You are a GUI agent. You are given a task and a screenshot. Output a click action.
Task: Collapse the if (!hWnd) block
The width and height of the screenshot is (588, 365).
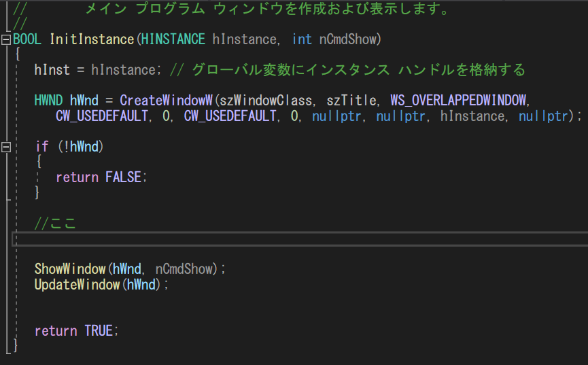[6, 147]
